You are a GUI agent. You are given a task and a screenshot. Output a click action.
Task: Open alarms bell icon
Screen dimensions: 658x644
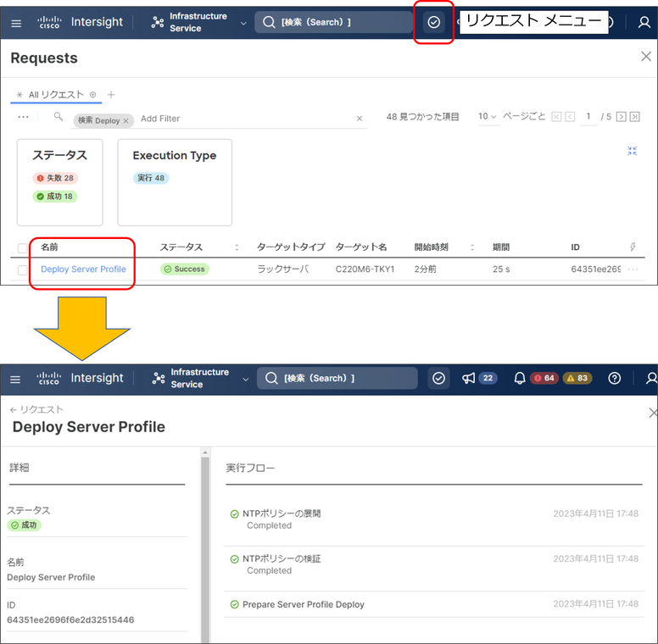point(520,378)
